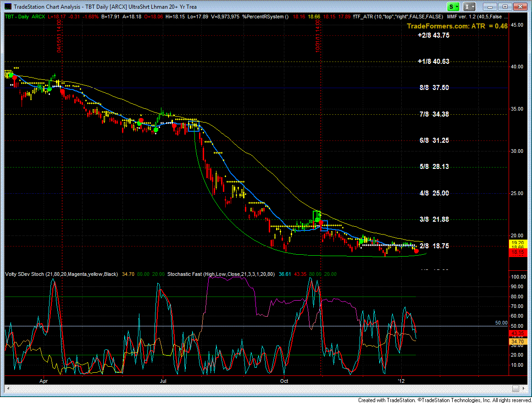Click the 45.00 price axis label

(x=517, y=25)
